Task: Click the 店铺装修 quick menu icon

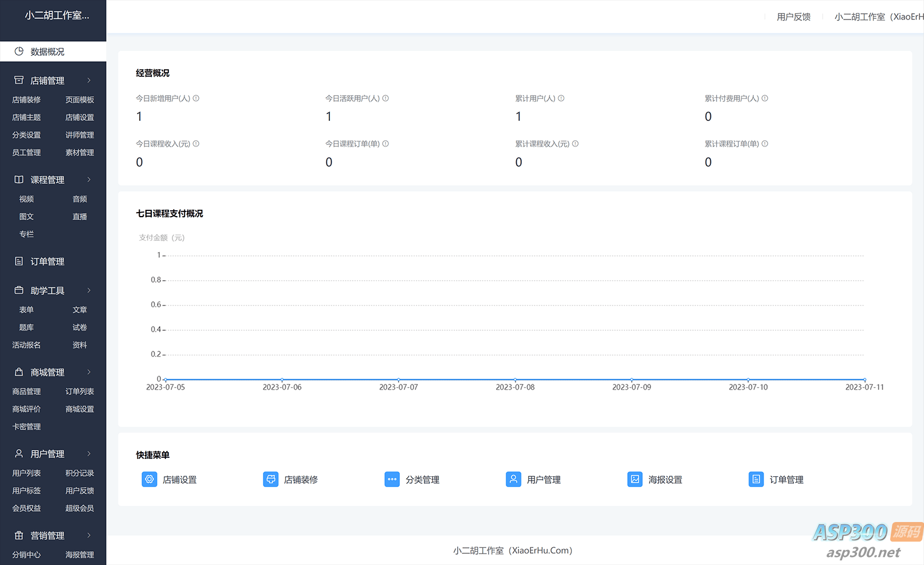Action: (x=270, y=479)
